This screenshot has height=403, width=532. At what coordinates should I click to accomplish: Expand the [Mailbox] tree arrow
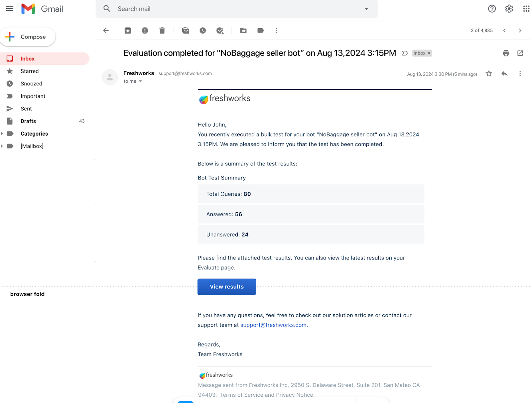click(2, 146)
